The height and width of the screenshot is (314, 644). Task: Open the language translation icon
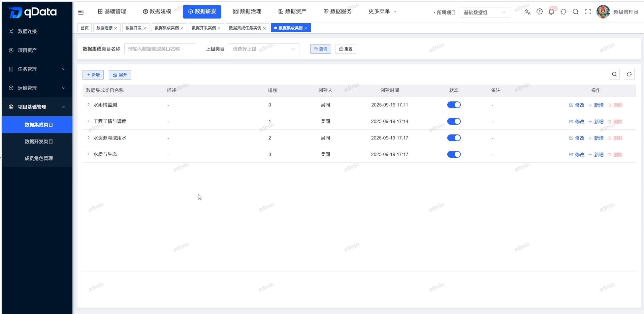527,12
